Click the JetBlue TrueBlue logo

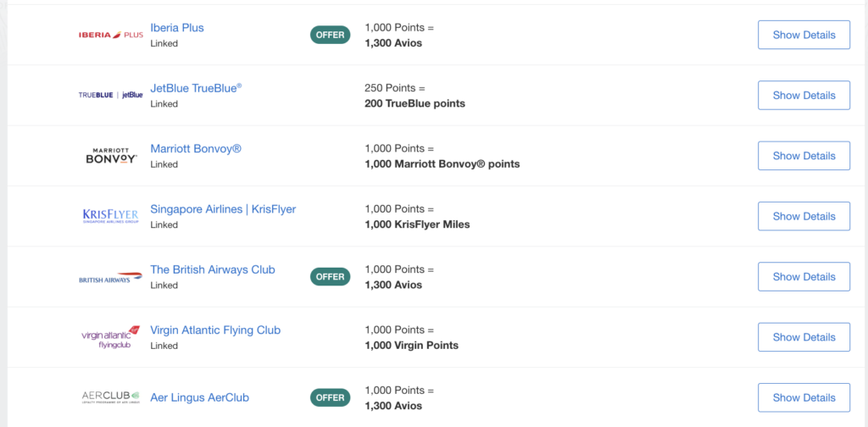(x=111, y=95)
